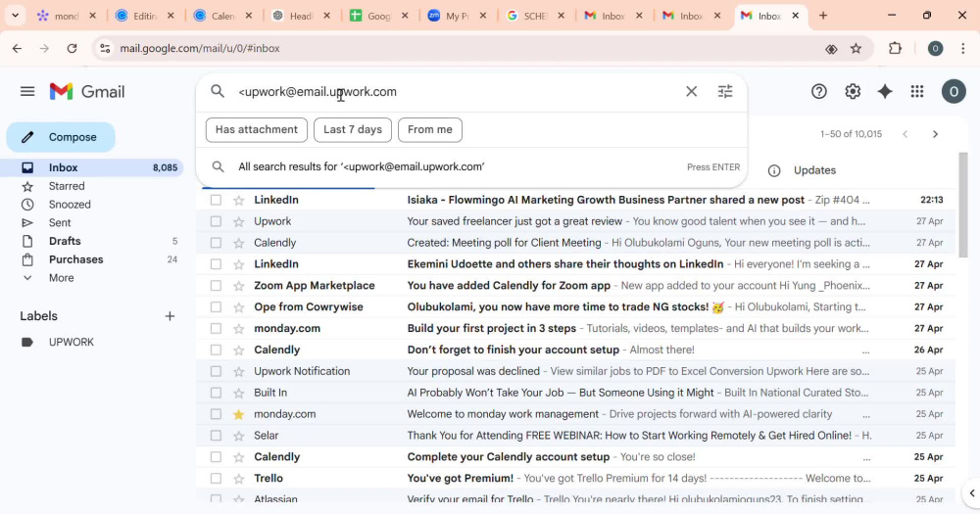Screen dimensions: 980x514
Task: Star the Upwork saved freelancer email
Action: pos(239,221)
